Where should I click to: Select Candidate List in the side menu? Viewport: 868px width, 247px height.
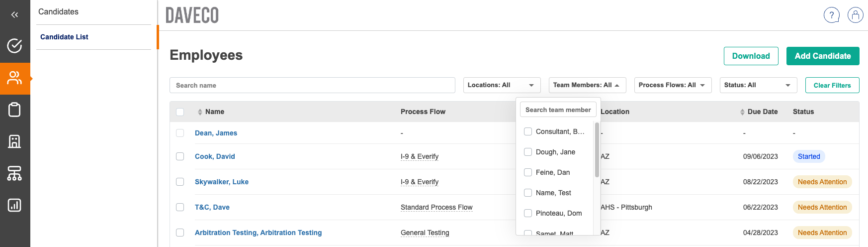[64, 37]
